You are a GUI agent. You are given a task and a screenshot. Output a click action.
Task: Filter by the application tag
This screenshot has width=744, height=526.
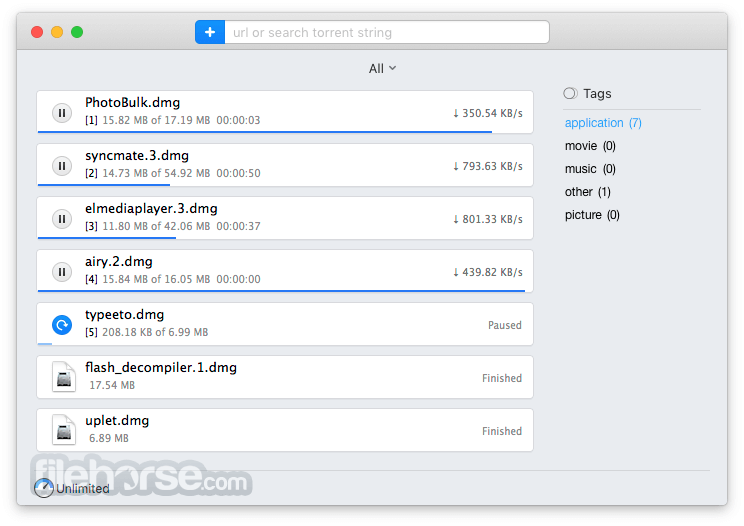(x=603, y=123)
